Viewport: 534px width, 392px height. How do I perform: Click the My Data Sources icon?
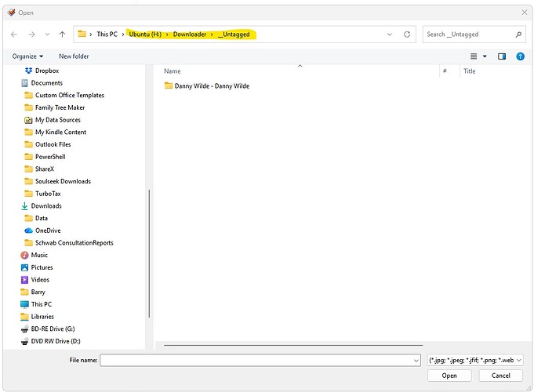(x=28, y=120)
